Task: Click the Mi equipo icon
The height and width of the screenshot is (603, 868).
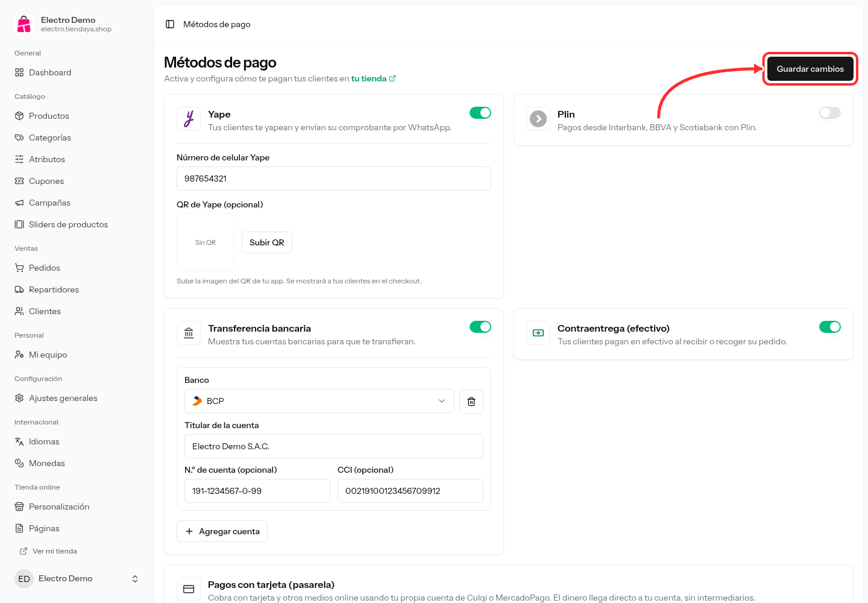Action: tap(19, 355)
